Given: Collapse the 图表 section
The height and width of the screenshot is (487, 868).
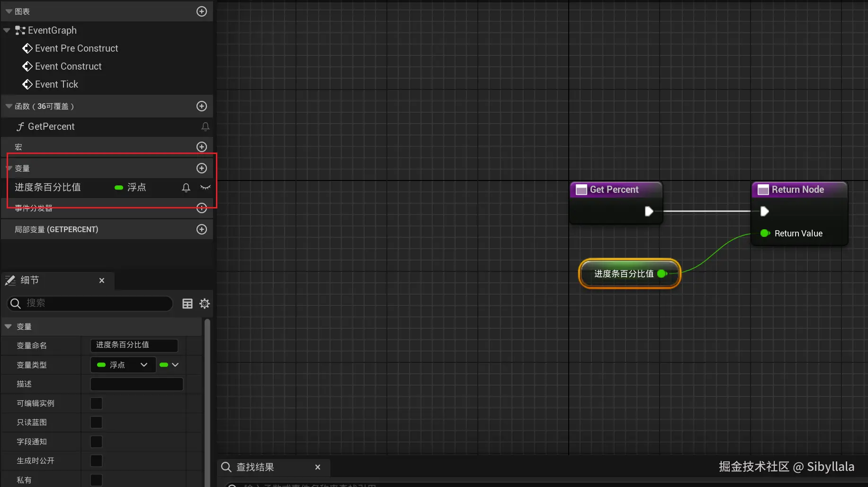Looking at the screenshot, I should pyautogui.click(x=9, y=11).
